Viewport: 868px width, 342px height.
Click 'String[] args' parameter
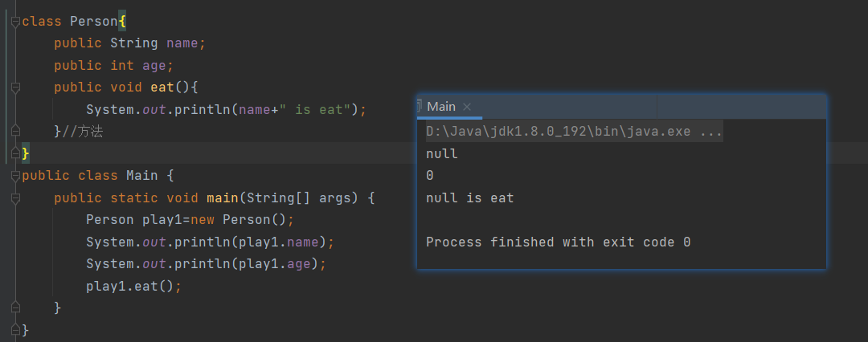(x=300, y=198)
